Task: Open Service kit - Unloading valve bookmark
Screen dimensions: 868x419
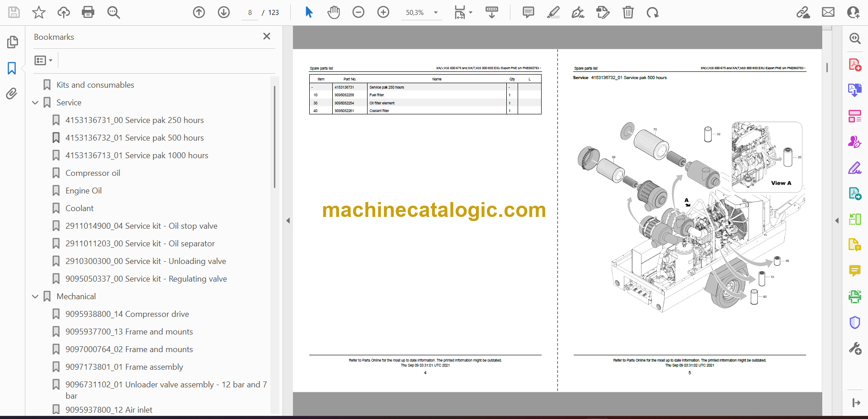Action: tap(146, 261)
